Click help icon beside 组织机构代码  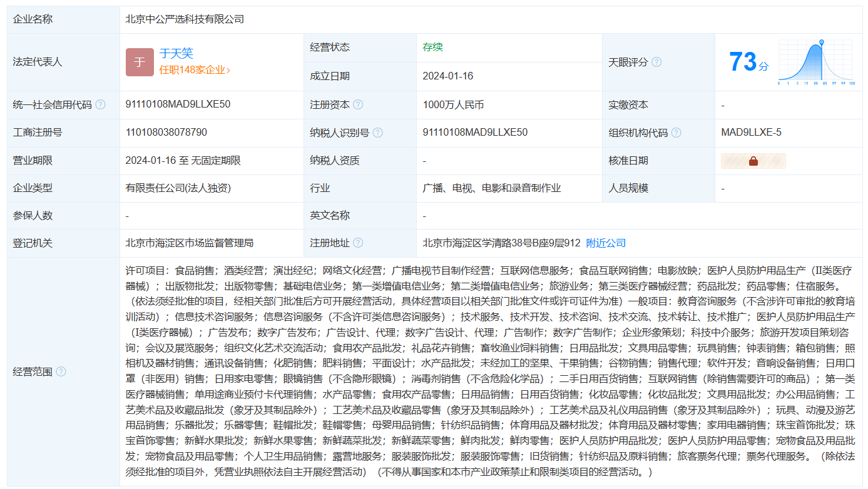(x=676, y=133)
